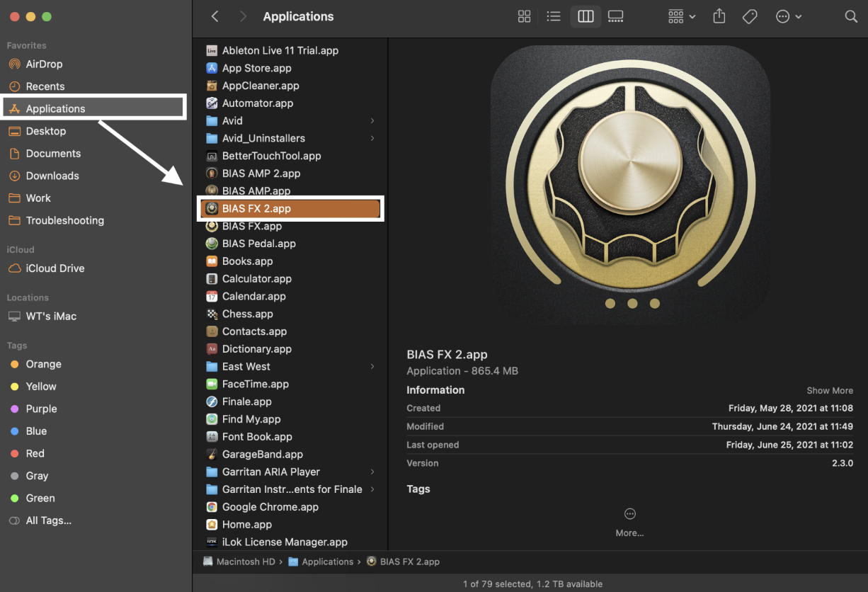
Task: Expand the East West folder chevron
Action: (x=372, y=367)
